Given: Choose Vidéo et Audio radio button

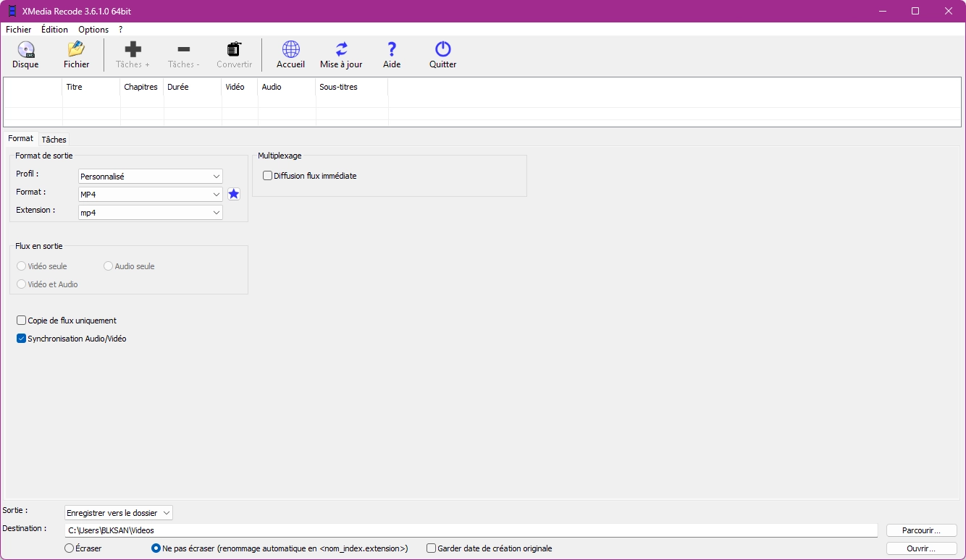Looking at the screenshot, I should coord(21,284).
